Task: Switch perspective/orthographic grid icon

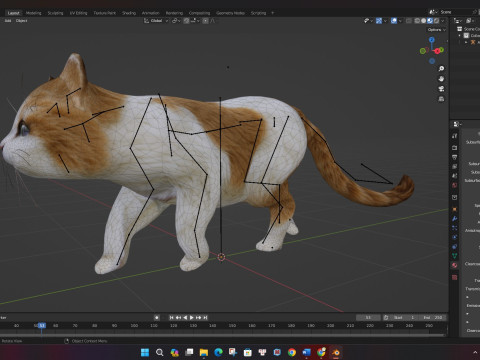Action: [441, 99]
